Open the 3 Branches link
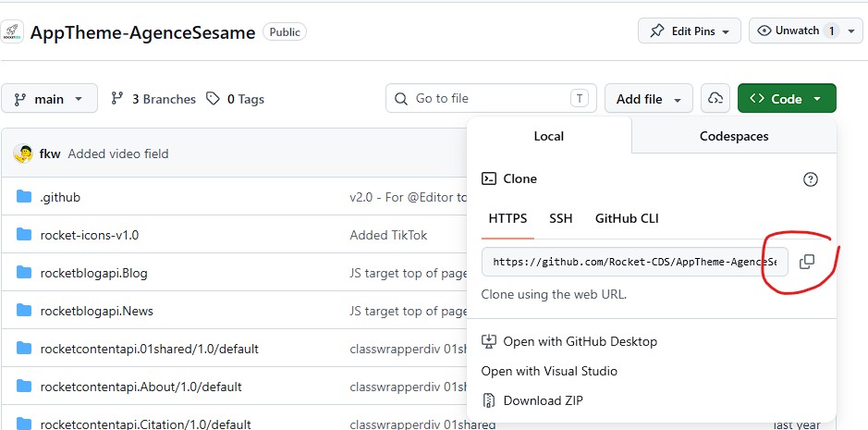The image size is (868, 430). click(164, 99)
